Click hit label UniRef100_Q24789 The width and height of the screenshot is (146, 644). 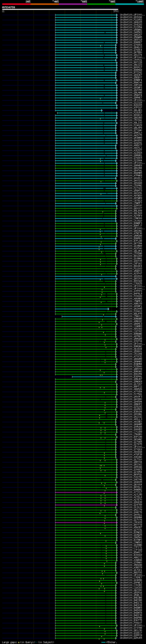131,505
